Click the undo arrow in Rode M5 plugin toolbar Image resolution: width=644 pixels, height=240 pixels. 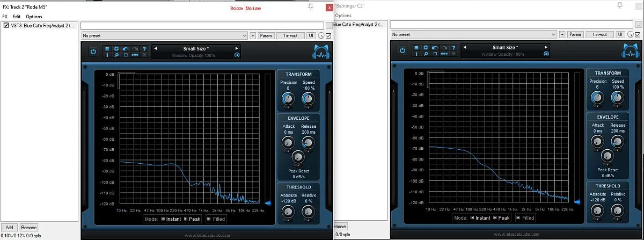126,49
